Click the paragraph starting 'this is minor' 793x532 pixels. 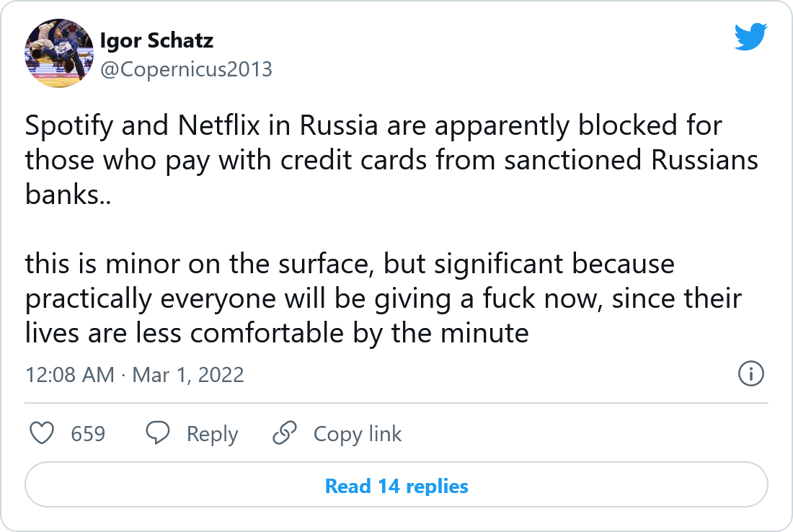pos(384,298)
